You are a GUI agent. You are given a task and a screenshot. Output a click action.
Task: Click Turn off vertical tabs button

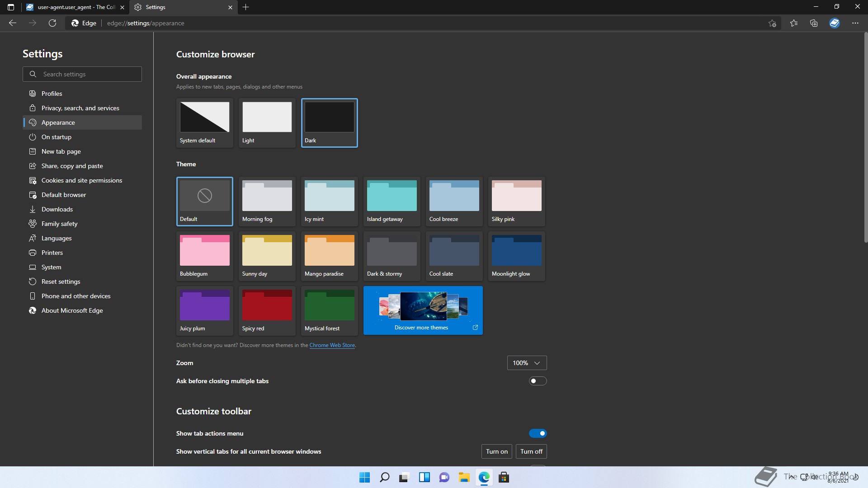coord(531,451)
